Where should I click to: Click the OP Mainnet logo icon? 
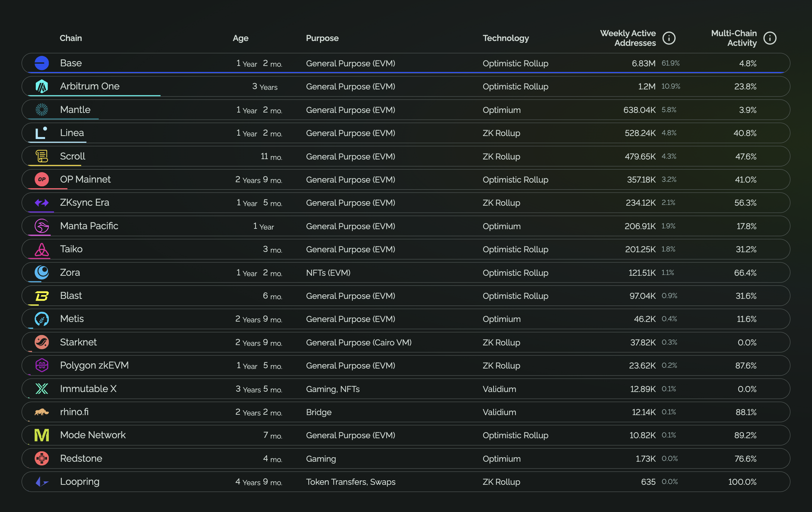pyautogui.click(x=42, y=179)
